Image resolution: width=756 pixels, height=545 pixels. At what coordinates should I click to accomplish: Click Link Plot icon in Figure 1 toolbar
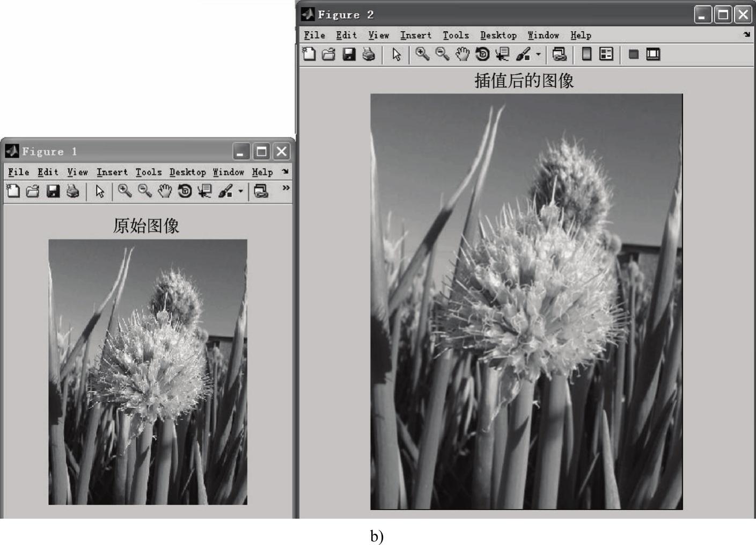tap(261, 191)
